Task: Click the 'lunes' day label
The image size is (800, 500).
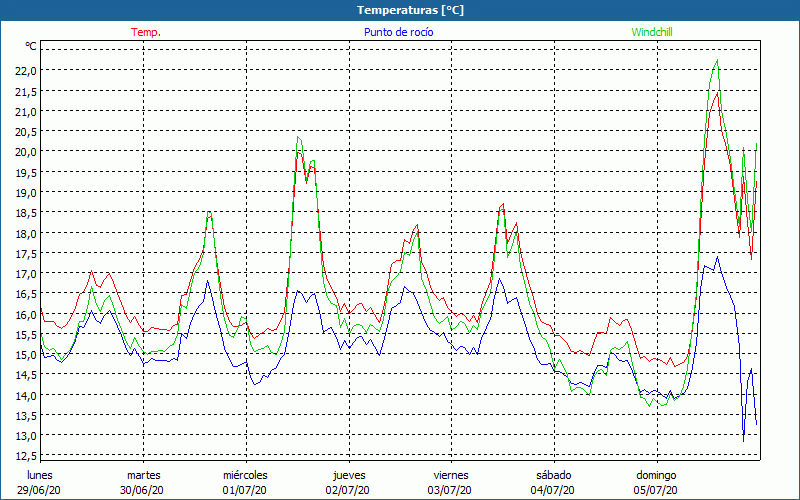Action: 40,476
